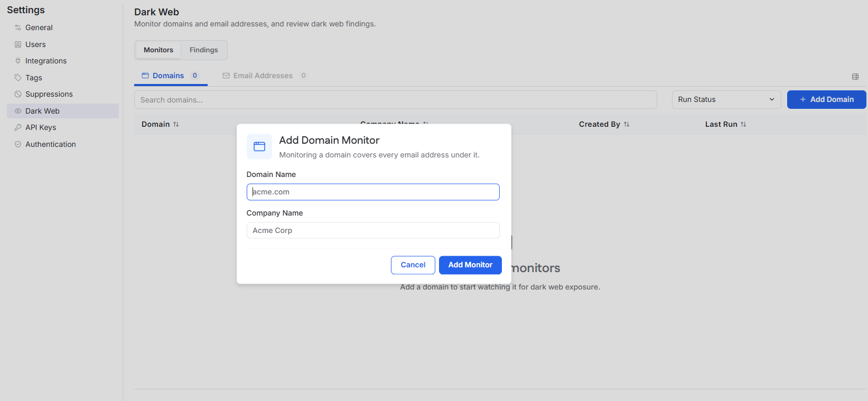Click the Add Monitor button
This screenshot has width=868, height=401.
click(x=470, y=265)
